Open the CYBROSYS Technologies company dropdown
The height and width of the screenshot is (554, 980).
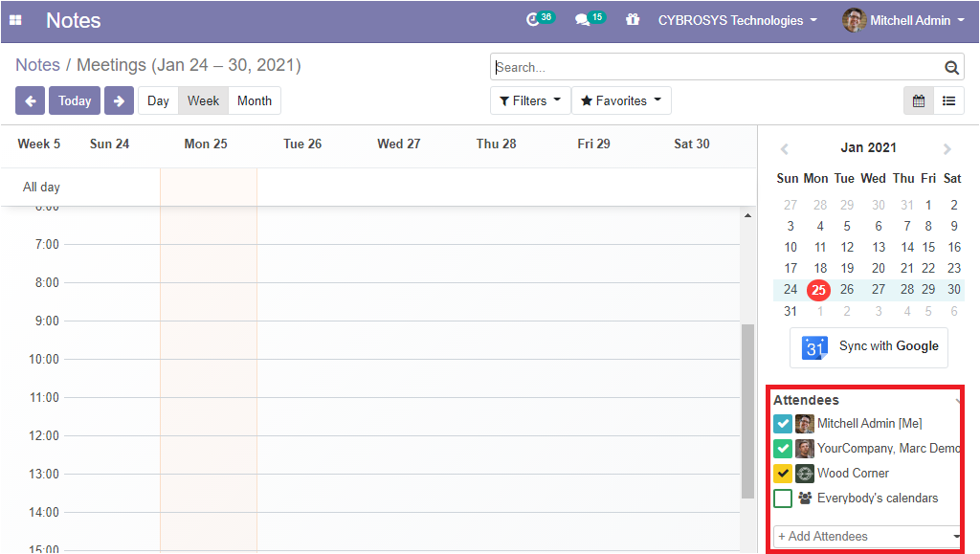coord(738,20)
